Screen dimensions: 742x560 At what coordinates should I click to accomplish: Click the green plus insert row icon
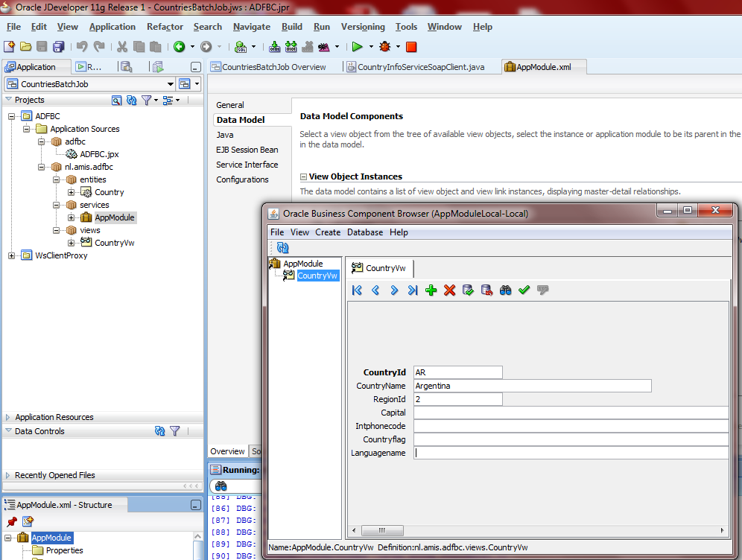(x=431, y=290)
